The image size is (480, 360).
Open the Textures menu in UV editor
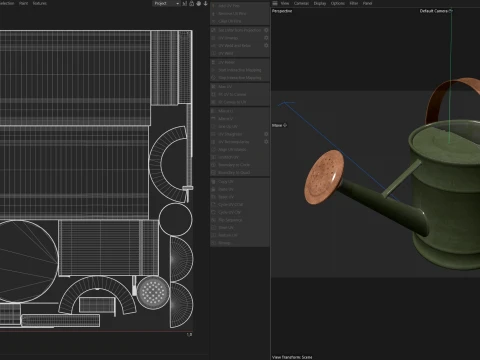(x=40, y=3)
